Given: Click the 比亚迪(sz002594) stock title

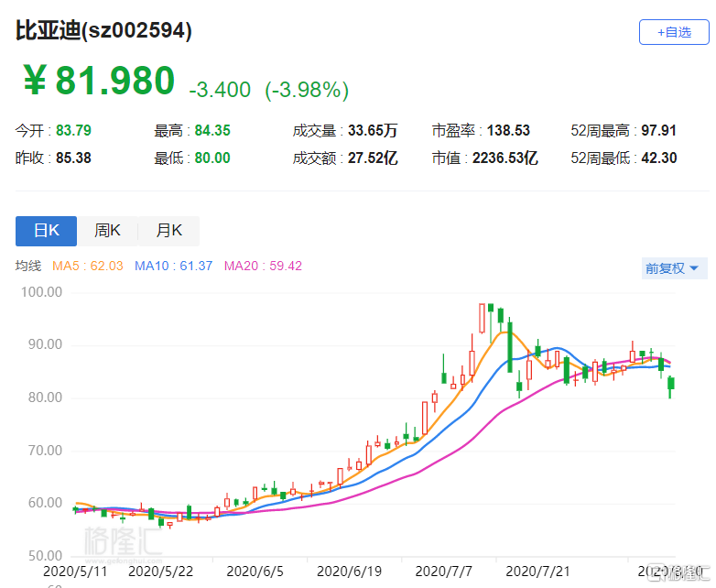Looking at the screenshot, I should pyautogui.click(x=103, y=30).
